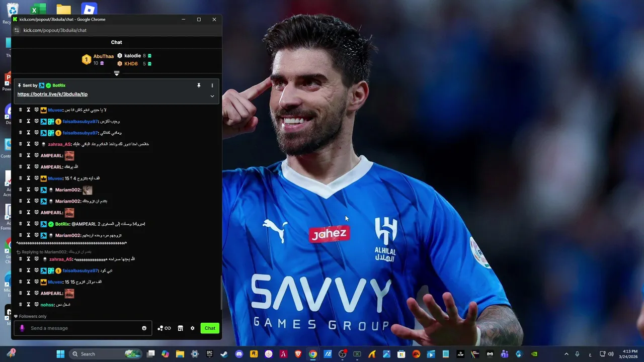This screenshot has width=644, height=362.
Task: Open Muvex's profile from 'لا يا حبيبي' message
Action: point(55,110)
